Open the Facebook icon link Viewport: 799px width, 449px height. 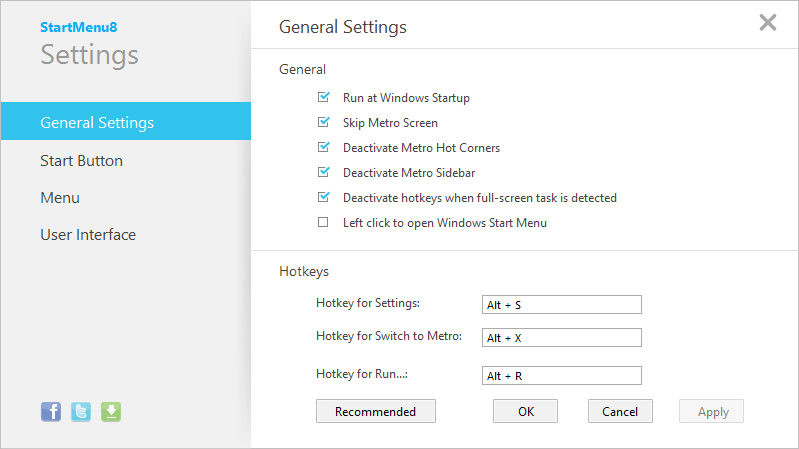51,411
